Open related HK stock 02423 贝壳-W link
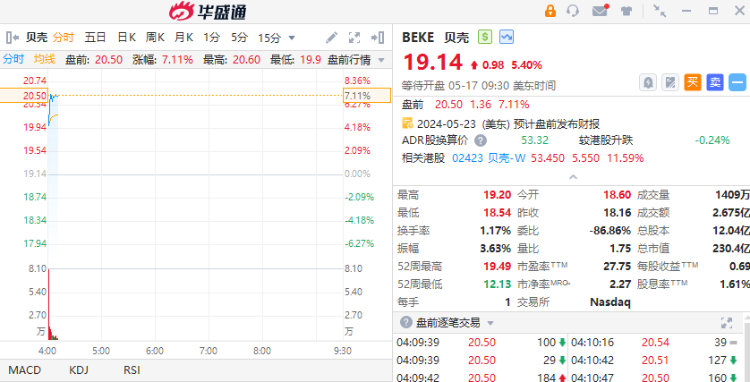 pyautogui.click(x=488, y=158)
